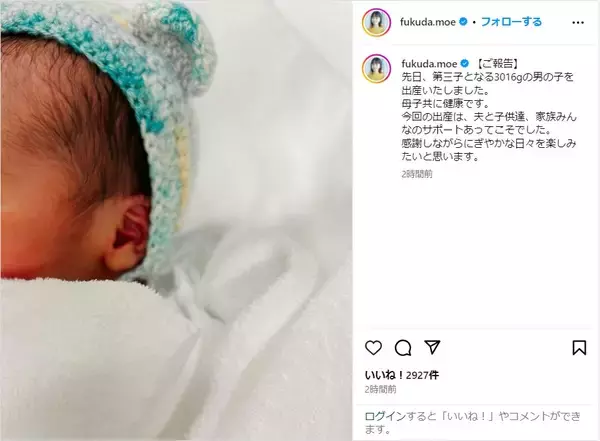Save the post with the bookmark icon

(x=579, y=348)
